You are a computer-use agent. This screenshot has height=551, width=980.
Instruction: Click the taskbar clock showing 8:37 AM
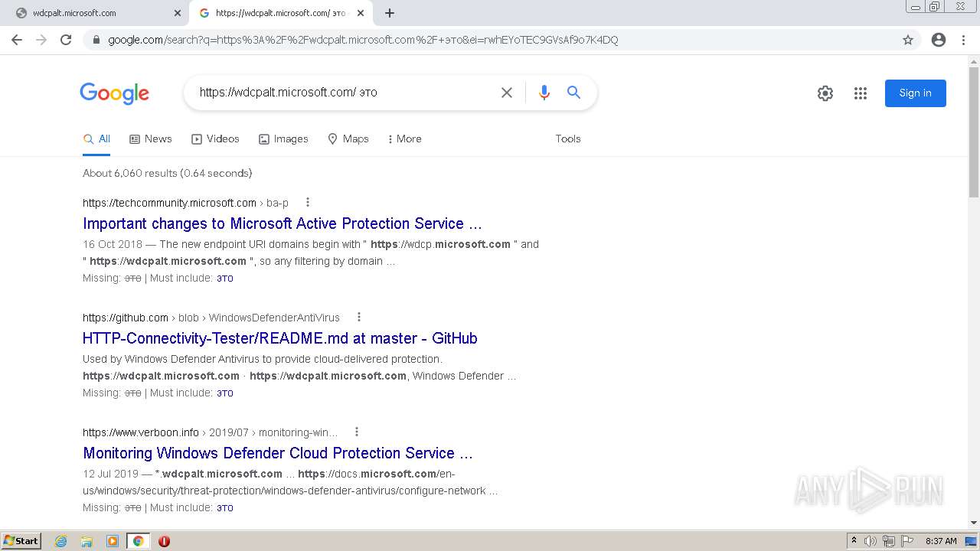(x=941, y=541)
